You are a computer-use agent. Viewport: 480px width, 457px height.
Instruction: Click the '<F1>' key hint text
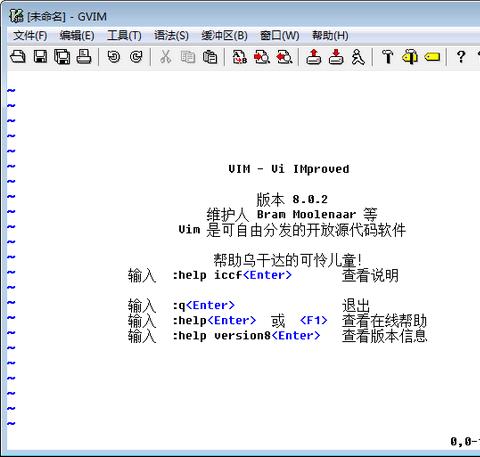tap(314, 320)
